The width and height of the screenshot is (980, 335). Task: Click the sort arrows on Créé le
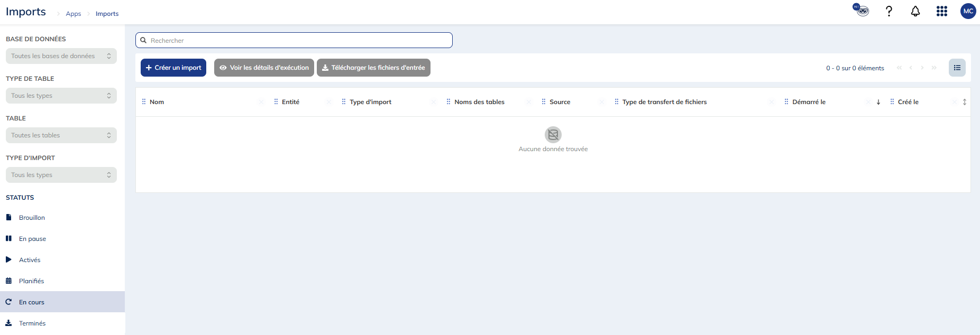[964, 102]
